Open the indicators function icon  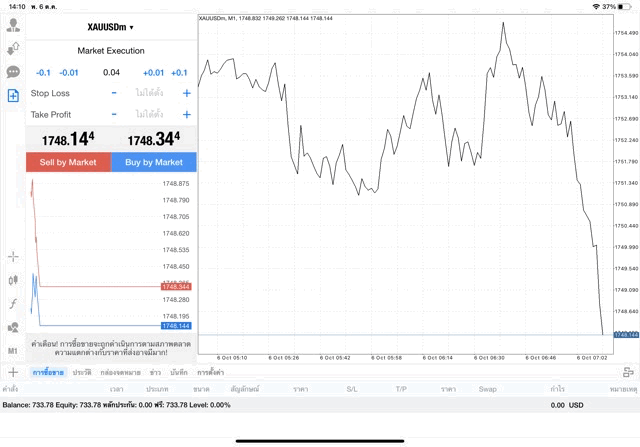(x=13, y=304)
